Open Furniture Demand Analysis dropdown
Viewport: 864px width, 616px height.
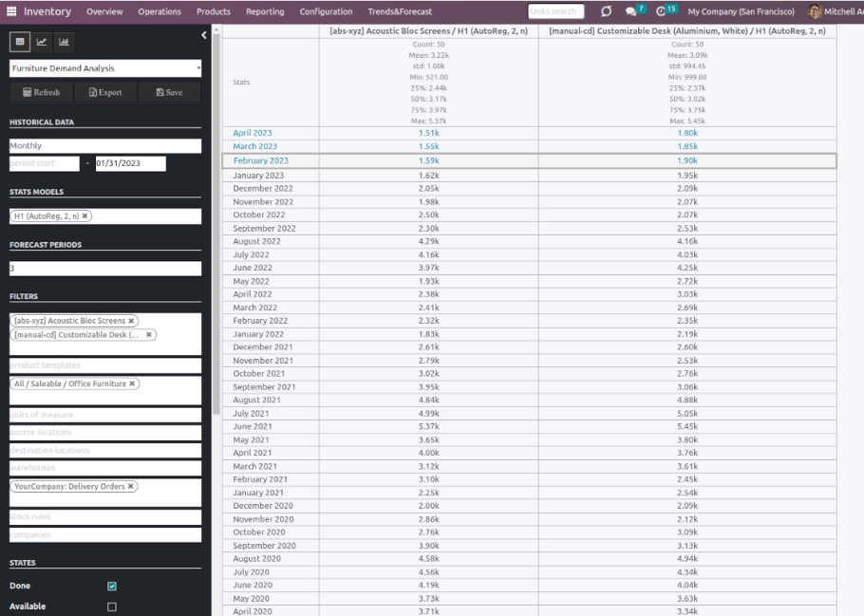(105, 68)
